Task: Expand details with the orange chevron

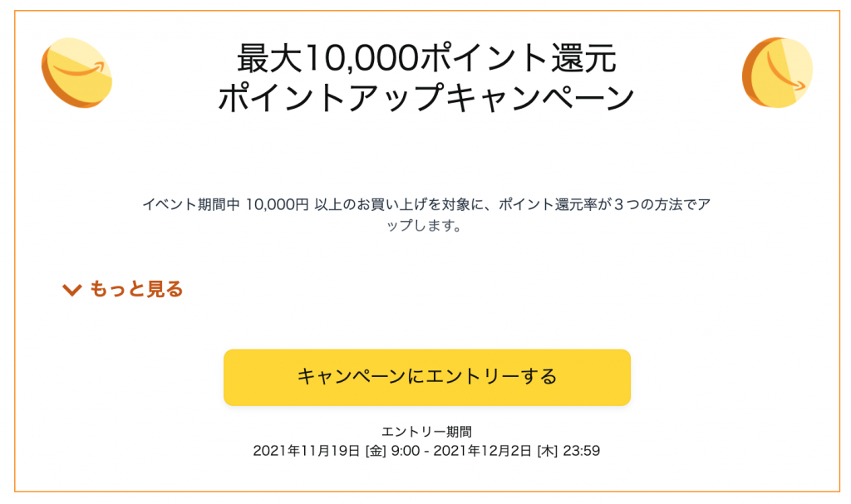Action: pyautogui.click(x=72, y=290)
